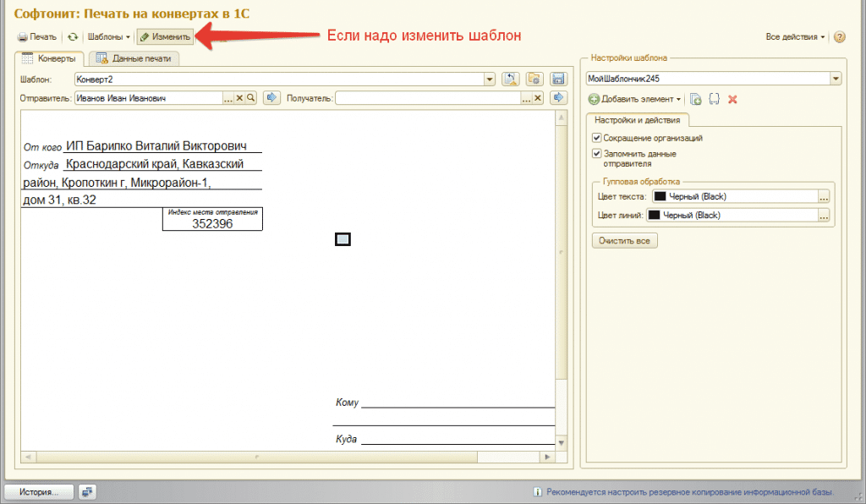The width and height of the screenshot is (866, 504).
Task: Click Изменить to edit the template
Action: tap(165, 37)
